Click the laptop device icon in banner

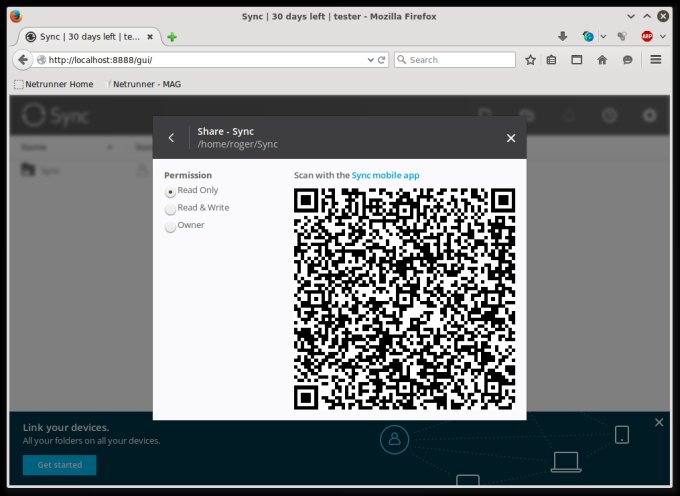pos(566,462)
